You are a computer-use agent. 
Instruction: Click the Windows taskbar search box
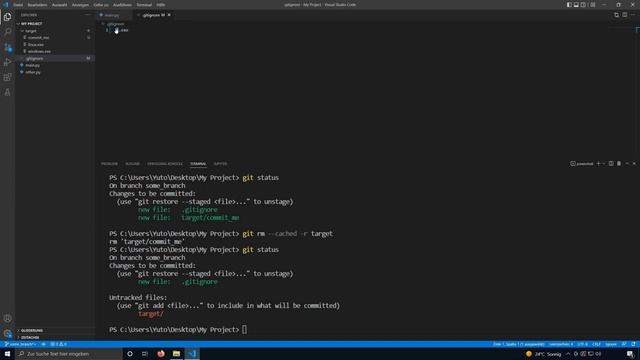tap(69, 353)
